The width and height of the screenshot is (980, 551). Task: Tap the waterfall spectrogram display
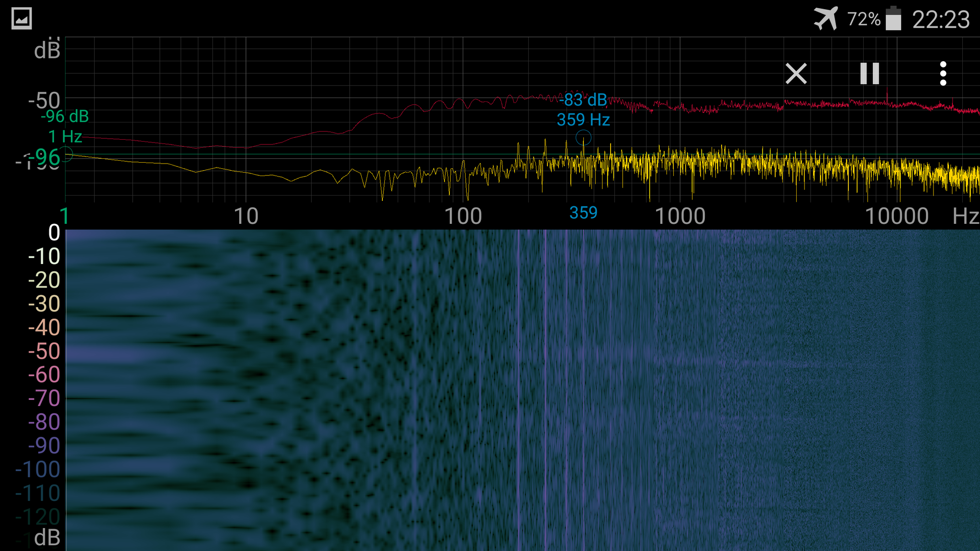(523, 390)
